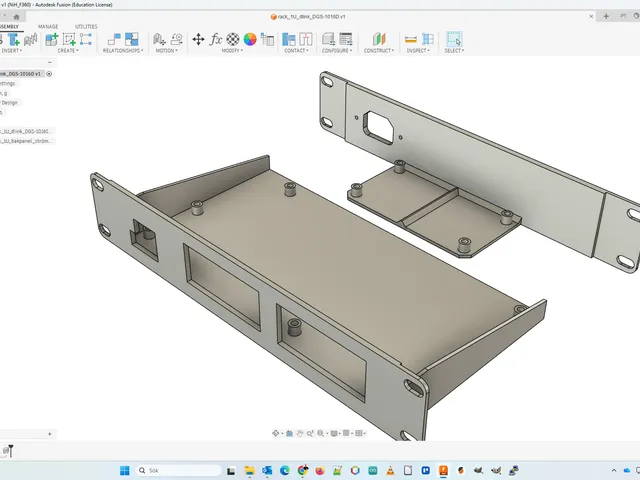Open the Configuration table icon
Viewport: 640px width, 480px height.
346,40
